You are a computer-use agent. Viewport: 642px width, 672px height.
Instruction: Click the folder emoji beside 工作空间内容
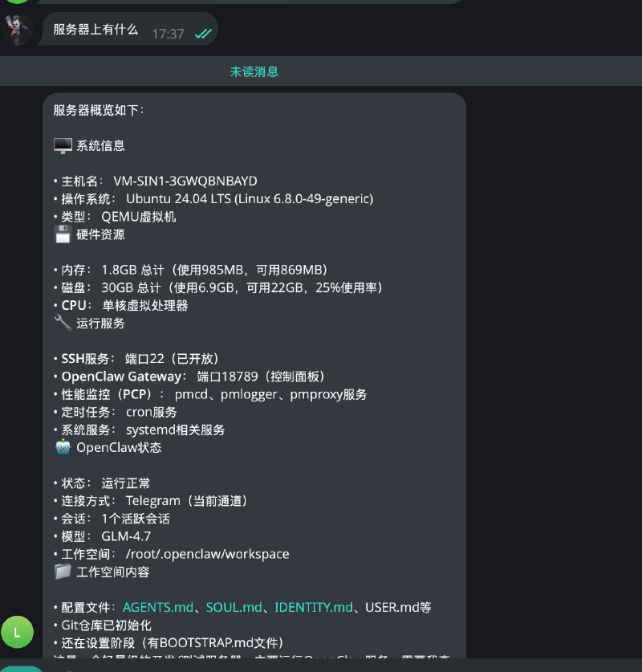pyautogui.click(x=63, y=572)
